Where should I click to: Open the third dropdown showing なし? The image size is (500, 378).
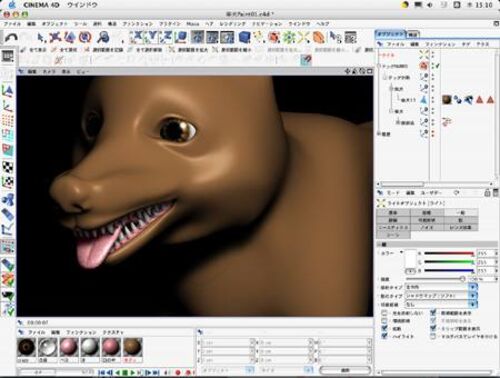click(x=441, y=304)
